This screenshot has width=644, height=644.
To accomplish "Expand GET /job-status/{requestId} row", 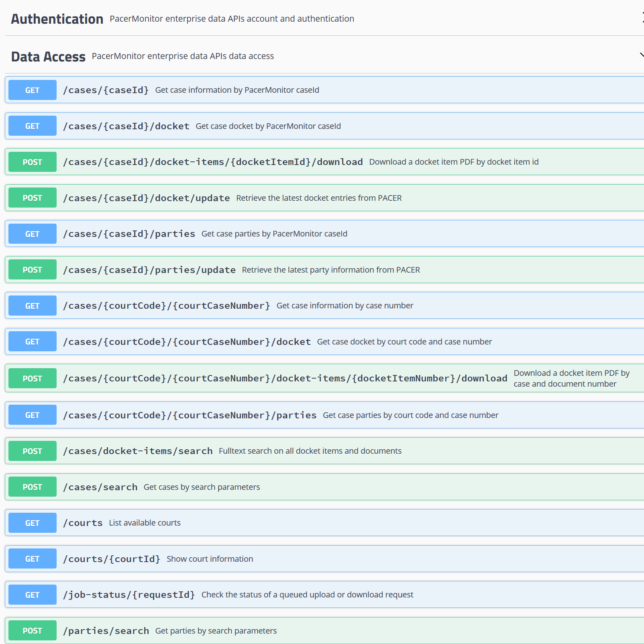I will point(324,595).
